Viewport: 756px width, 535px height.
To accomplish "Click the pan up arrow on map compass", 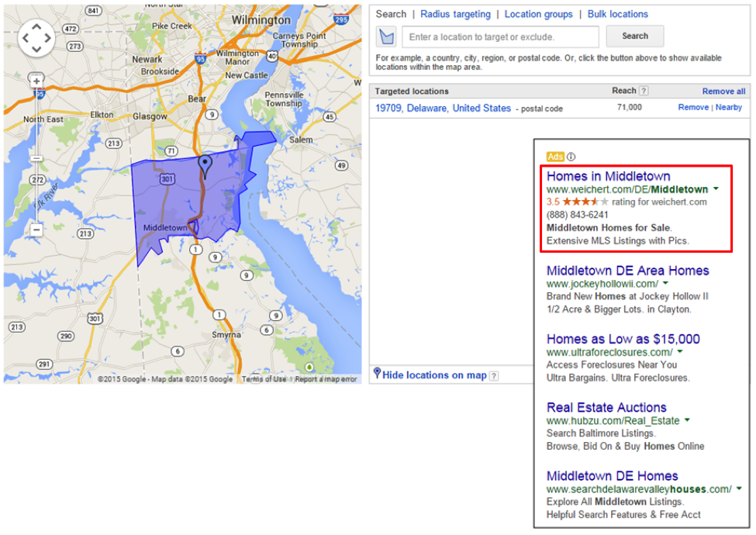I will click(36, 27).
